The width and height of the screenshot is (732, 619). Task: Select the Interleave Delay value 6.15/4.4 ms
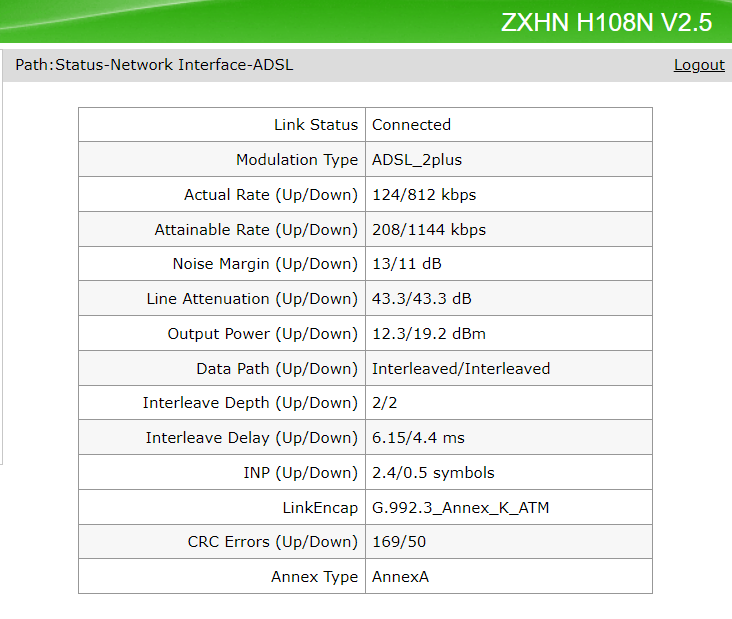click(418, 438)
